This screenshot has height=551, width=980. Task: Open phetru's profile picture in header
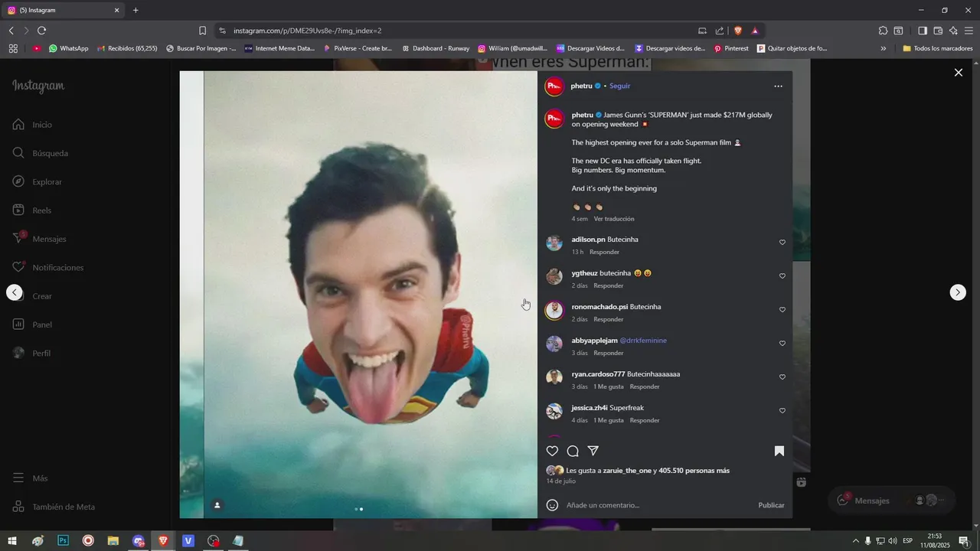coord(554,86)
